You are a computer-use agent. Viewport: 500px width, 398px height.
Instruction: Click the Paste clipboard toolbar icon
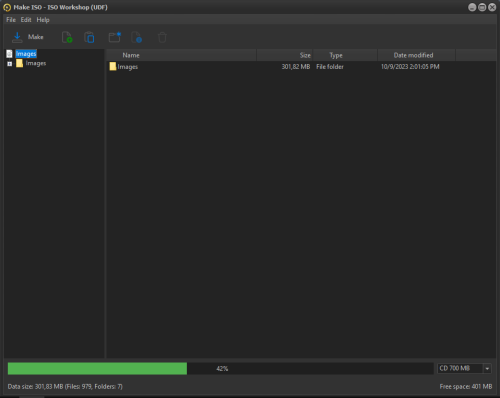89,37
